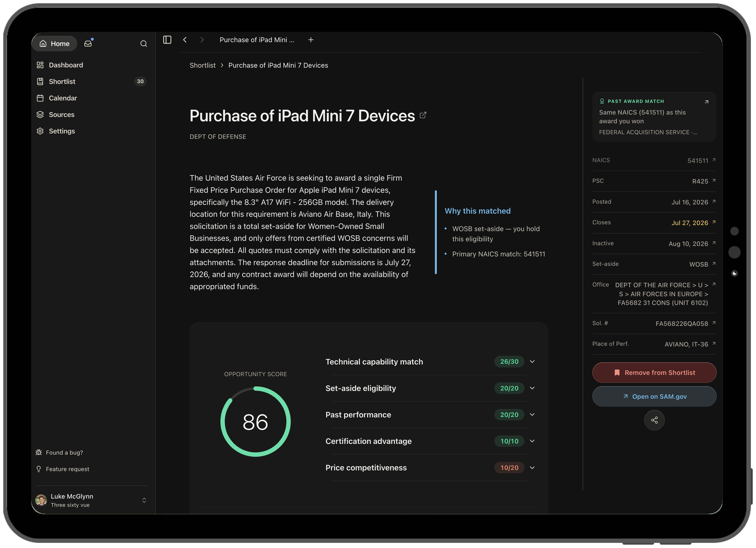Click the Why this matched heading
756x548 pixels.
(477, 211)
